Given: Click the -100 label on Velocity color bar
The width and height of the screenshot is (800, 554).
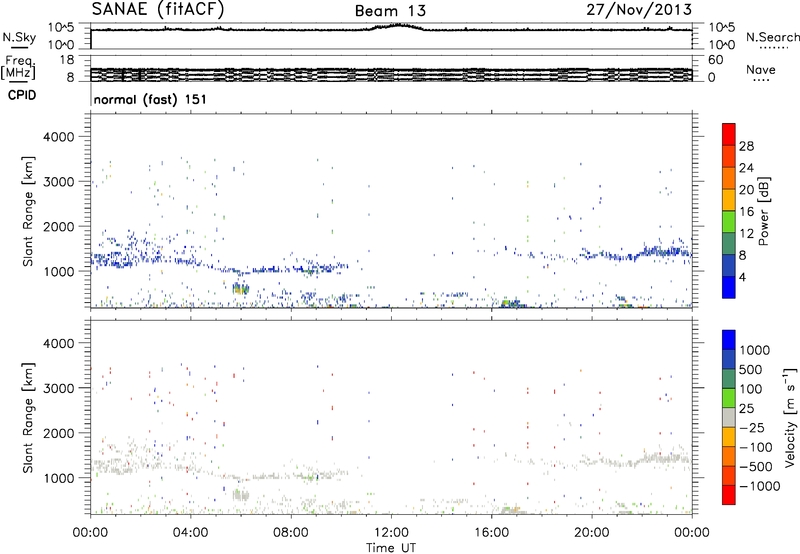Looking at the screenshot, I should pyautogui.click(x=756, y=447).
